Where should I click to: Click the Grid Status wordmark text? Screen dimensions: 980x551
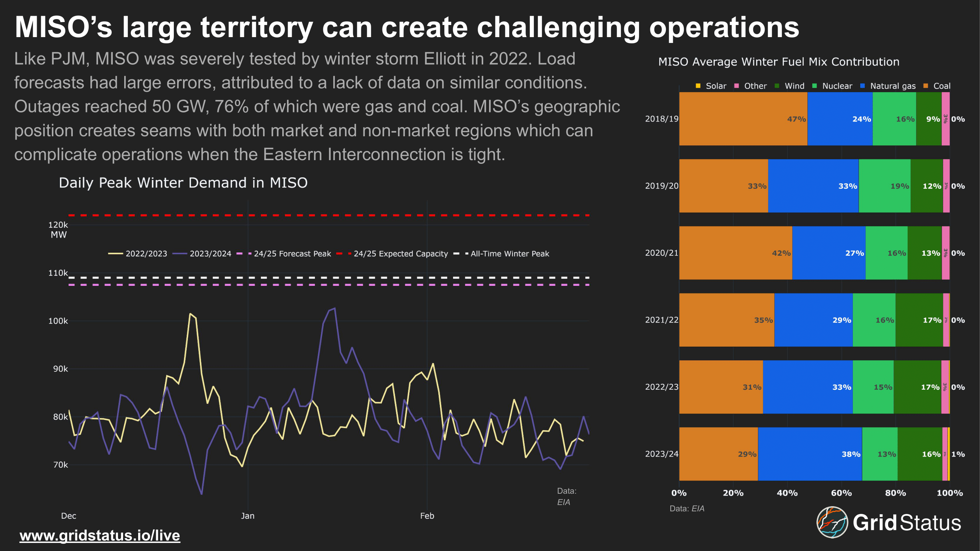(906, 523)
